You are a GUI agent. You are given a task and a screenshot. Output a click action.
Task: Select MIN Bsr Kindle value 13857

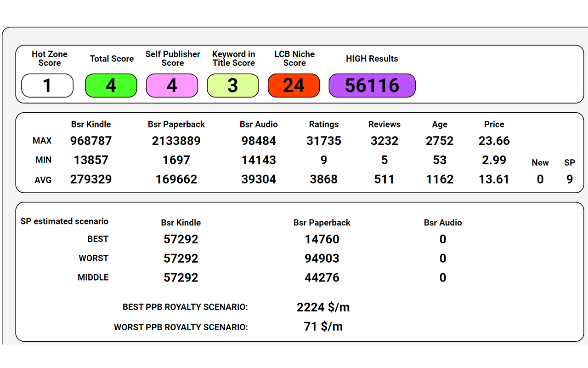(x=91, y=160)
